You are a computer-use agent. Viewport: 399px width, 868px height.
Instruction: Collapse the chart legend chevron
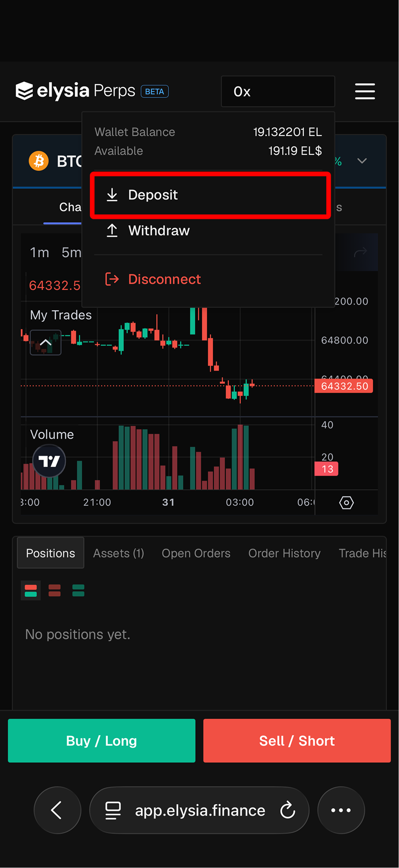coord(45,342)
